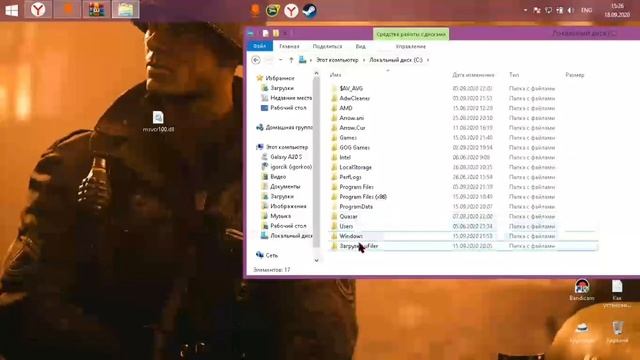Sort by Дата изменения column header
This screenshot has height=360, width=640.
473,75
